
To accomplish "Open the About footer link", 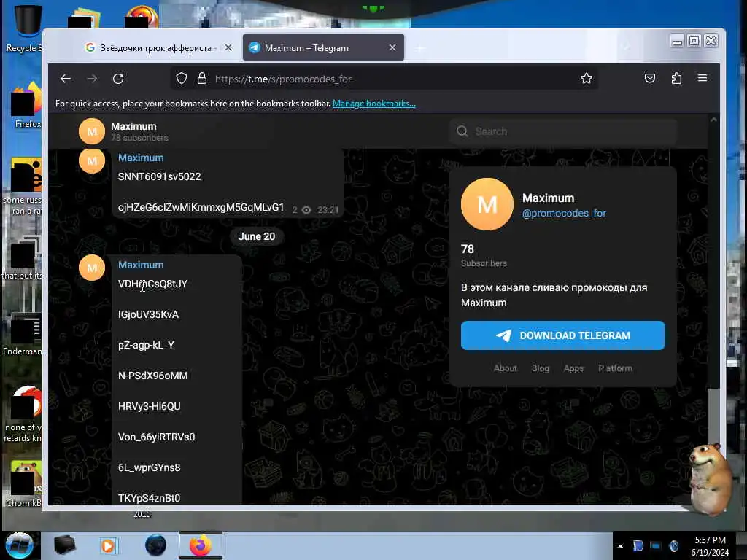I will click(505, 368).
